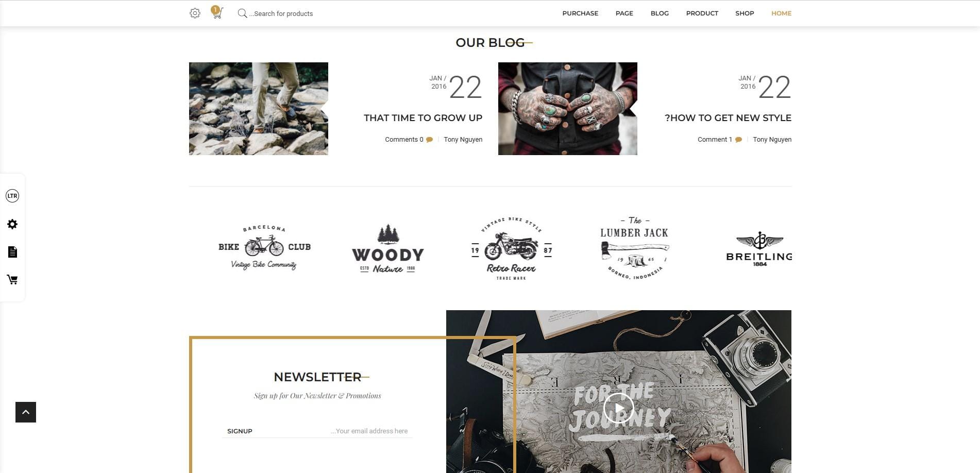The height and width of the screenshot is (473, 980).
Task: Open the settings gear in header
Action: [x=195, y=13]
